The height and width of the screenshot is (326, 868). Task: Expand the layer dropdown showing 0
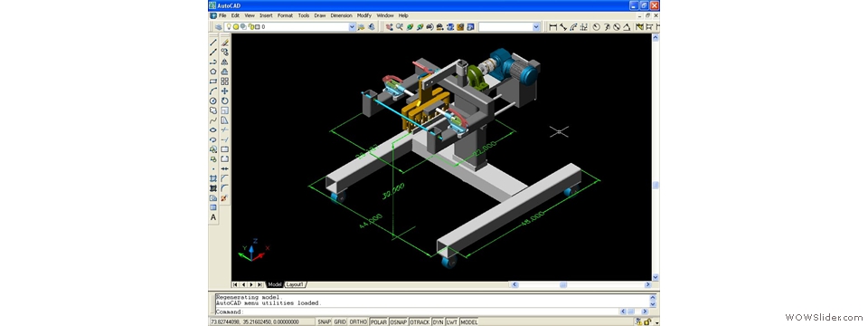click(352, 26)
